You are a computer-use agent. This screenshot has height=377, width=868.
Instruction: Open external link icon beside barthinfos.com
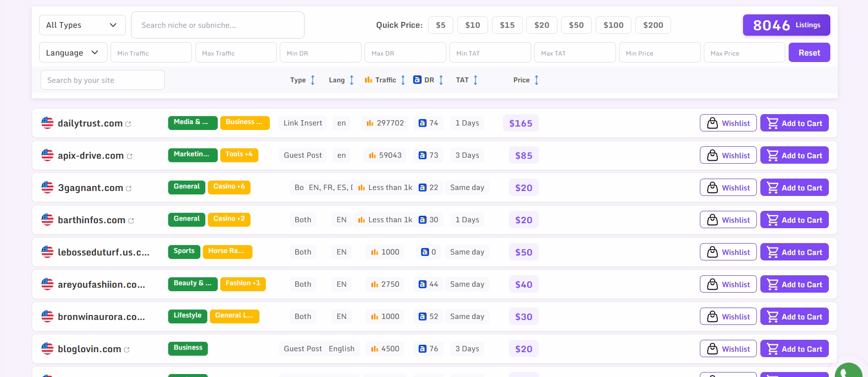tap(131, 221)
